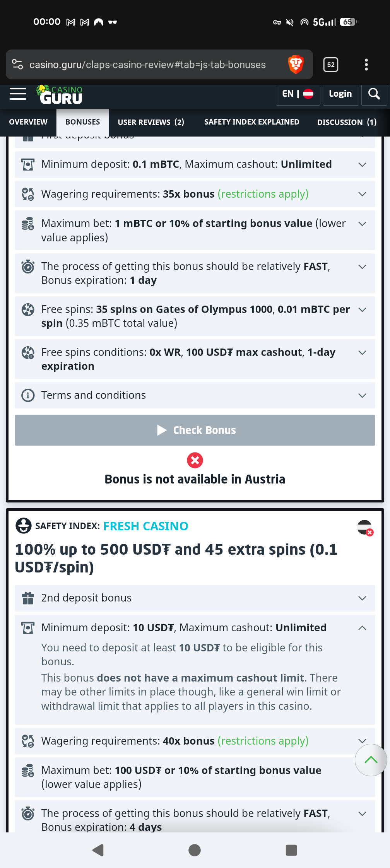Open the hamburger navigation menu
The width and height of the screenshot is (390, 868).
tap(18, 94)
